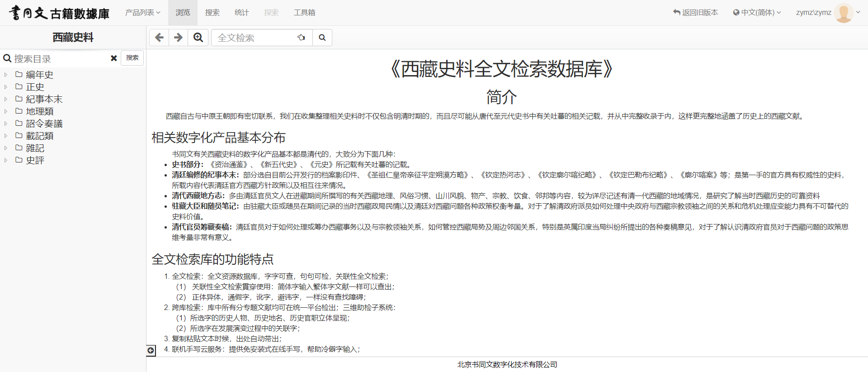Switch to the 浏览 tab
868x372 pixels.
[183, 13]
